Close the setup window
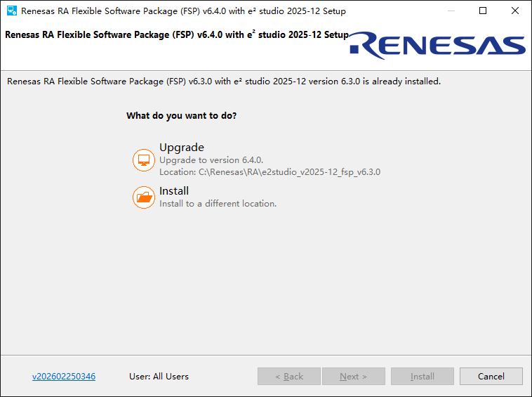 point(515,11)
